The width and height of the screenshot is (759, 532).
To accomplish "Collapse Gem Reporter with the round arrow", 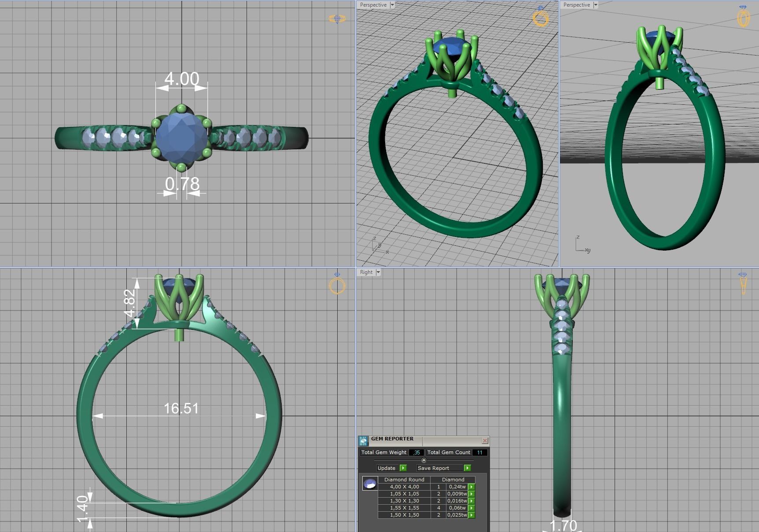I will click(424, 460).
